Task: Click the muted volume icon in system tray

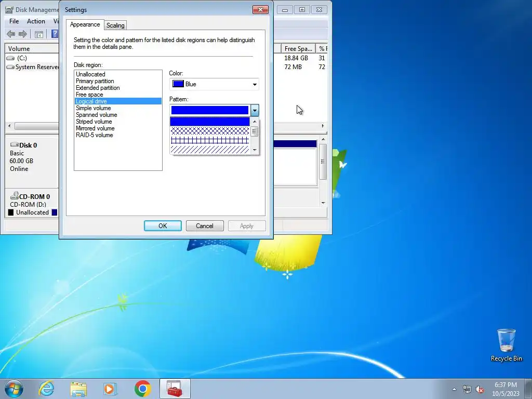Action: [x=480, y=389]
